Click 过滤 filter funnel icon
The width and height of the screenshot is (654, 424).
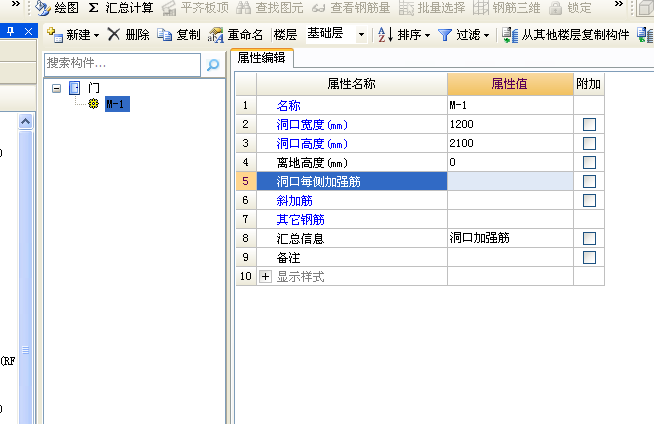pos(445,35)
